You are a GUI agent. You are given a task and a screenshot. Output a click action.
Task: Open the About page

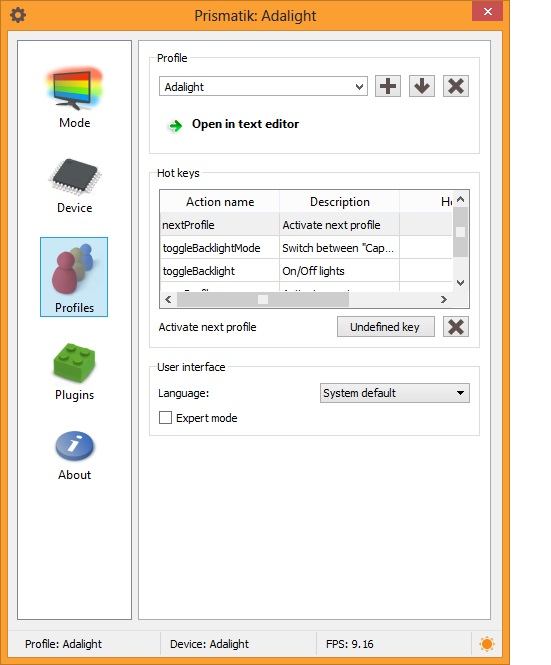[74, 456]
